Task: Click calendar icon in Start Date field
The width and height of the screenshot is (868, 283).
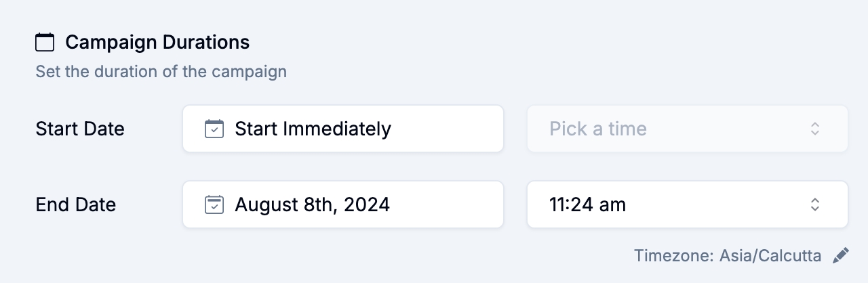Action: point(214,129)
